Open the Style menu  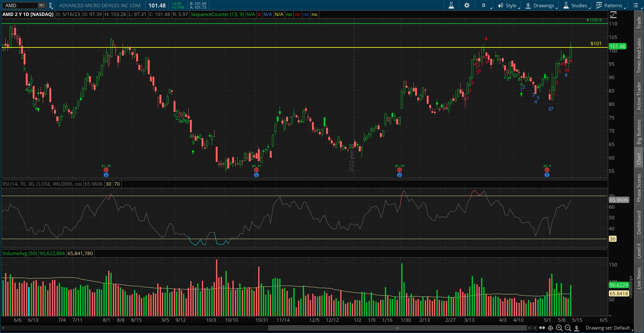point(507,5)
